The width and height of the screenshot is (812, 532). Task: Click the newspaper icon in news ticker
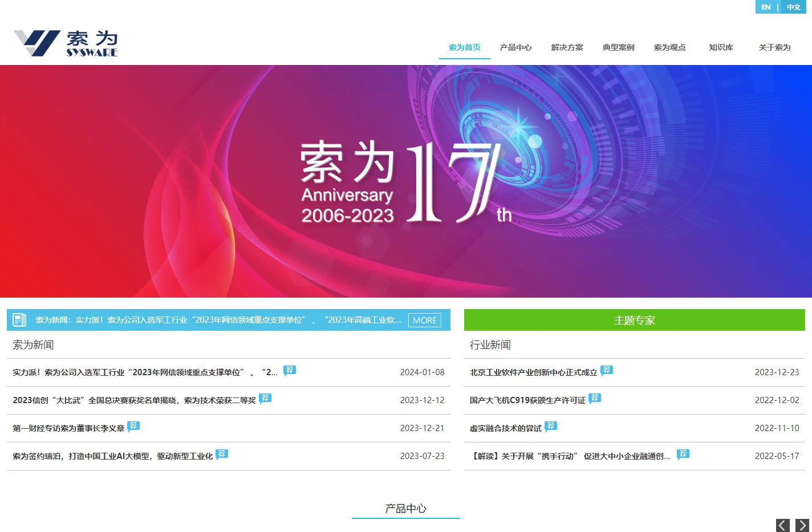tap(19, 320)
